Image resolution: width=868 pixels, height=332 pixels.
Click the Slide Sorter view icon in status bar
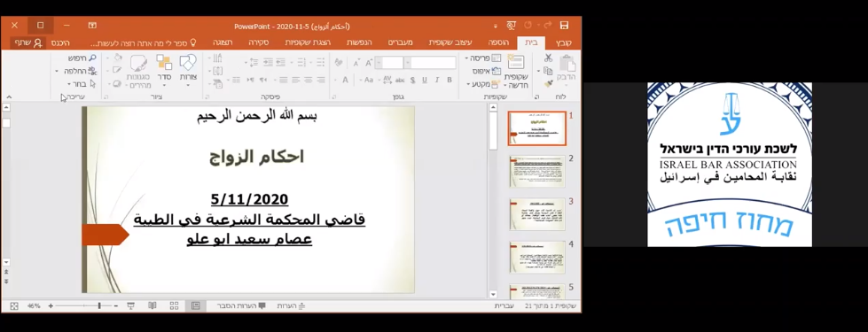pos(174,305)
